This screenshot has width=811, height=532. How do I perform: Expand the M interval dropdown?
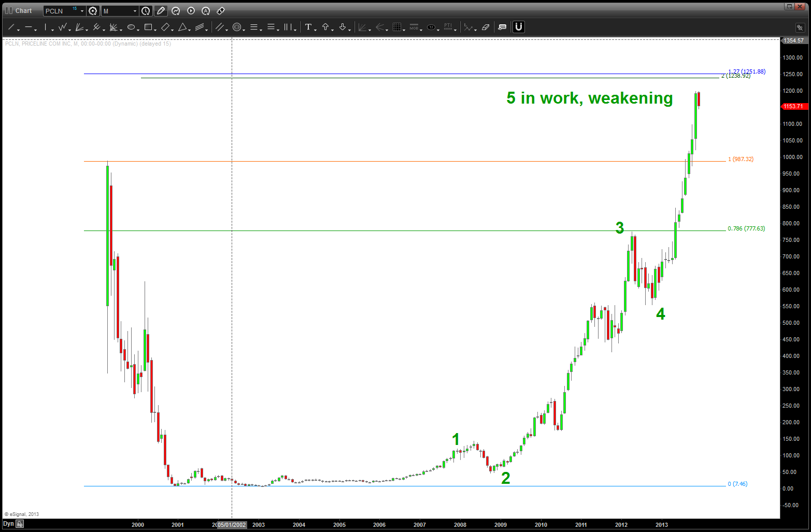coord(135,11)
